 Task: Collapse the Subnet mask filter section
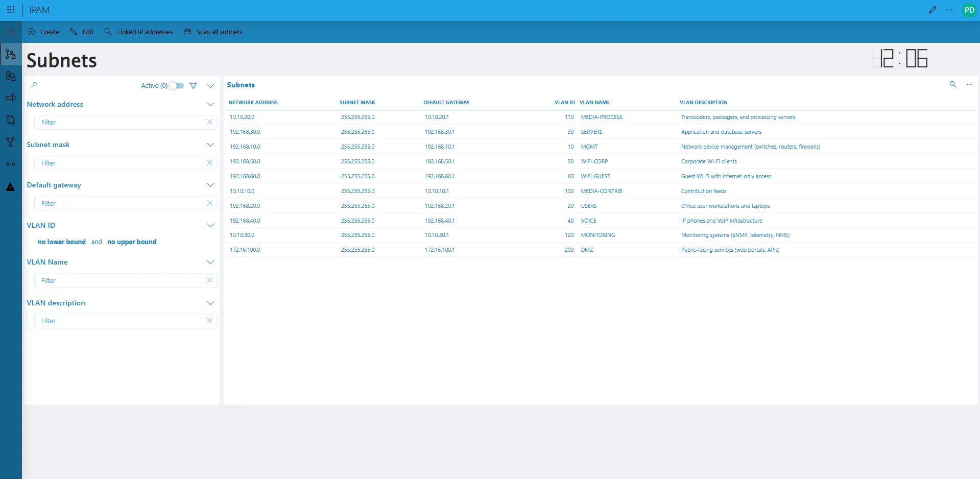(x=210, y=145)
